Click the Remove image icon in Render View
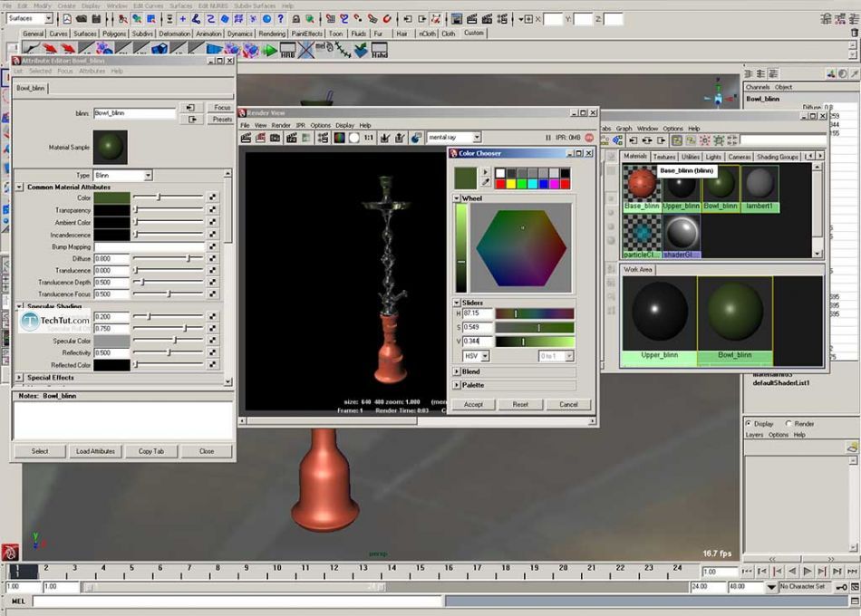861x616 pixels. click(x=400, y=138)
